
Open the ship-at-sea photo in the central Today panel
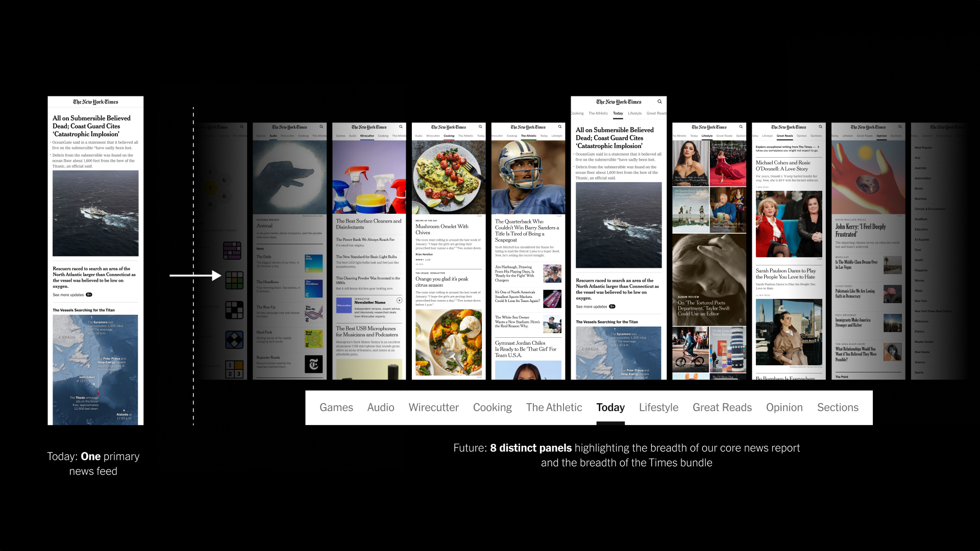click(x=619, y=225)
